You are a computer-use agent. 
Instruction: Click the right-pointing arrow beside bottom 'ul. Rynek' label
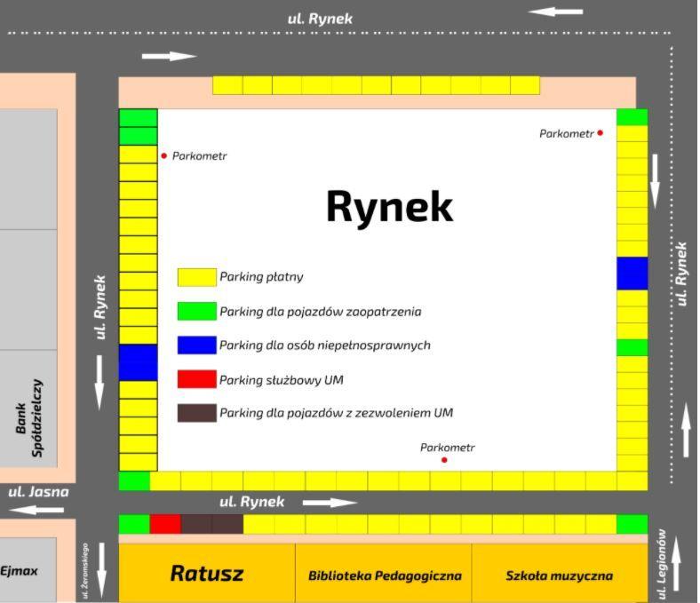(330, 503)
